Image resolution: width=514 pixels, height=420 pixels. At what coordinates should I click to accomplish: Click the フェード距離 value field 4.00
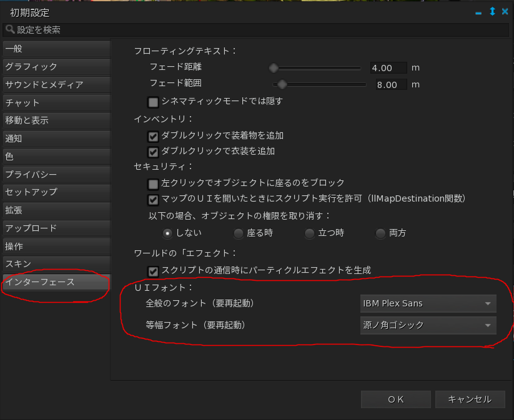pos(388,68)
